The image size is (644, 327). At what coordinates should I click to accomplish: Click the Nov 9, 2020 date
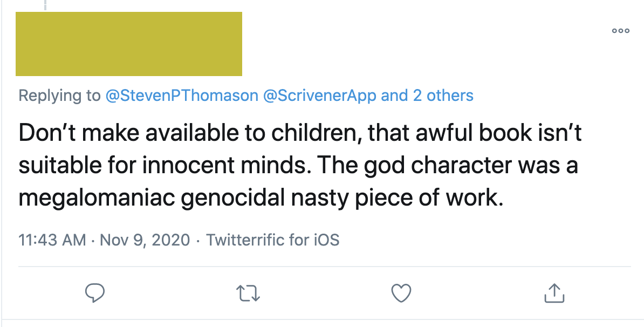tap(143, 240)
